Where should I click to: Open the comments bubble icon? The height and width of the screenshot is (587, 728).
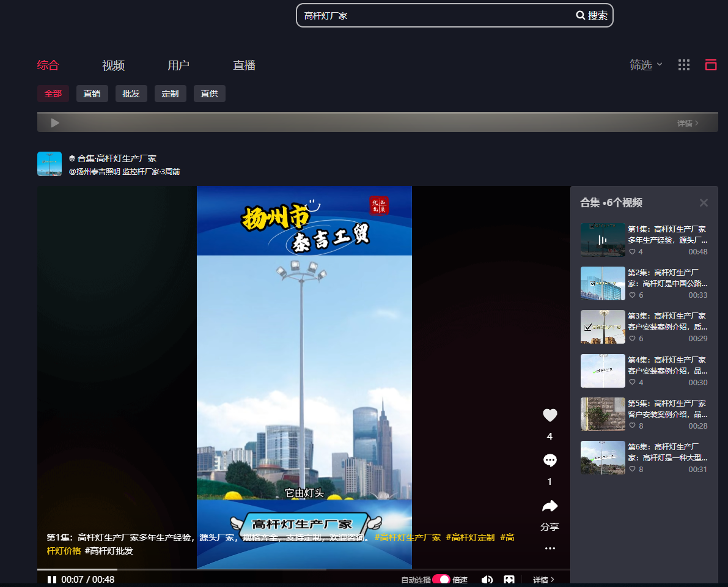(x=550, y=461)
